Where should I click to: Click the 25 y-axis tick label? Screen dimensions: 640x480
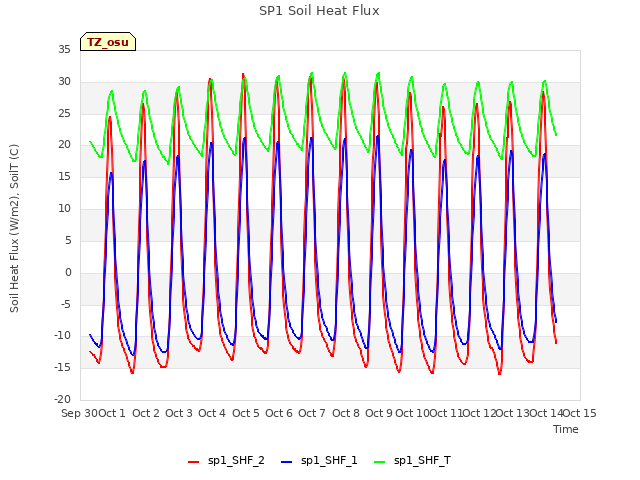[64, 113]
